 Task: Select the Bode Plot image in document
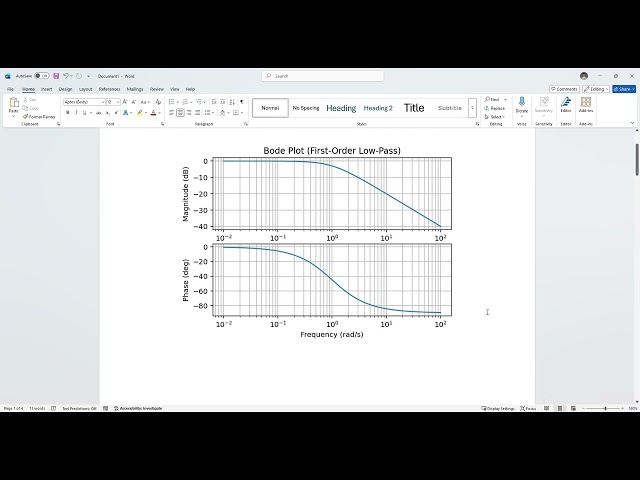[317, 242]
